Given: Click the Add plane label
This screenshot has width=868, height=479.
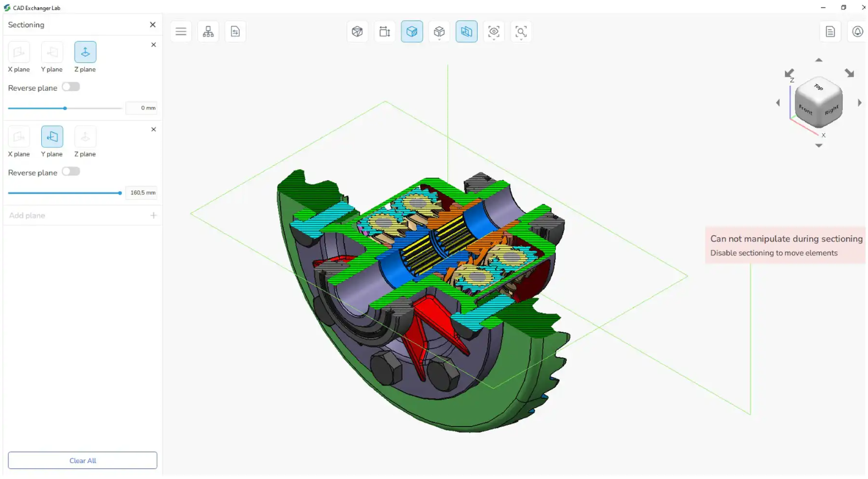Looking at the screenshot, I should coord(27,215).
